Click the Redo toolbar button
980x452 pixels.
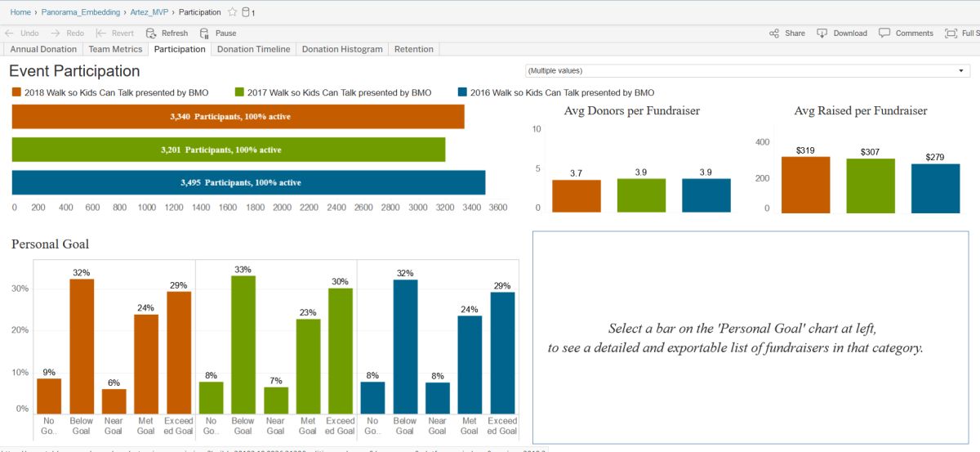click(x=67, y=34)
